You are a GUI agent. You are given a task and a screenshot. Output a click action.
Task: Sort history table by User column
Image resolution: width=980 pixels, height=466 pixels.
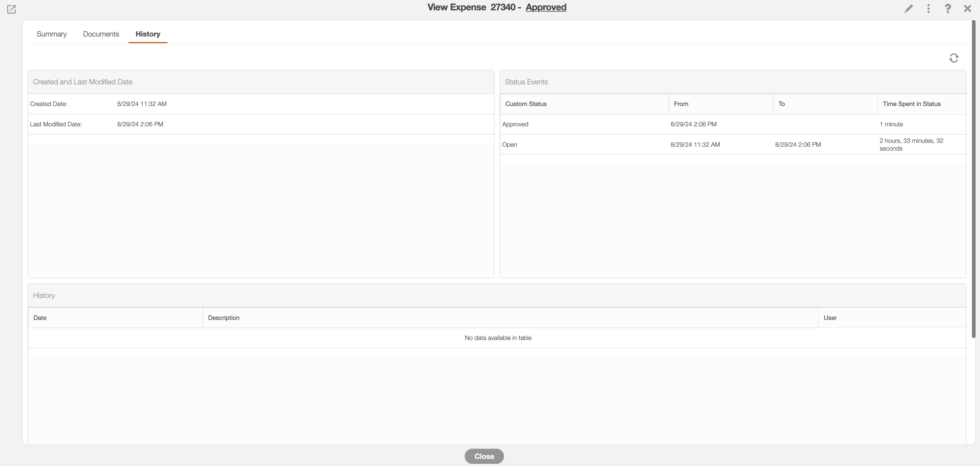tap(830, 318)
